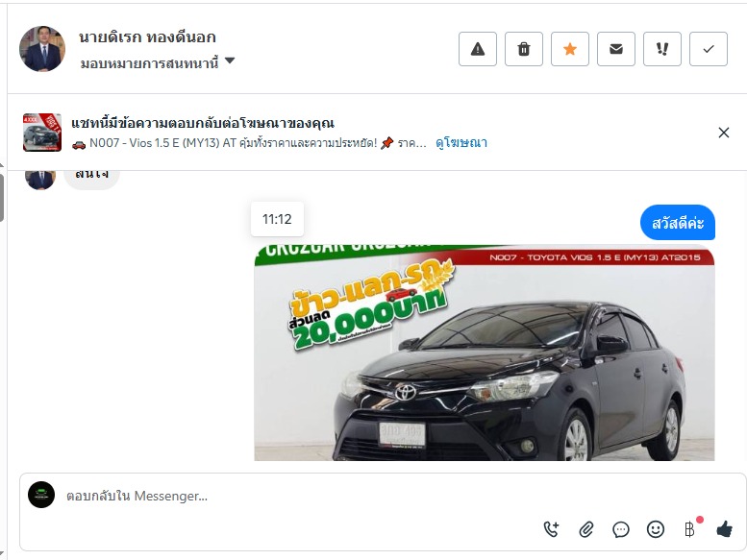Open the มอบหมายการสนทนานี้ assign label
The image size is (747, 560).
pos(149,62)
